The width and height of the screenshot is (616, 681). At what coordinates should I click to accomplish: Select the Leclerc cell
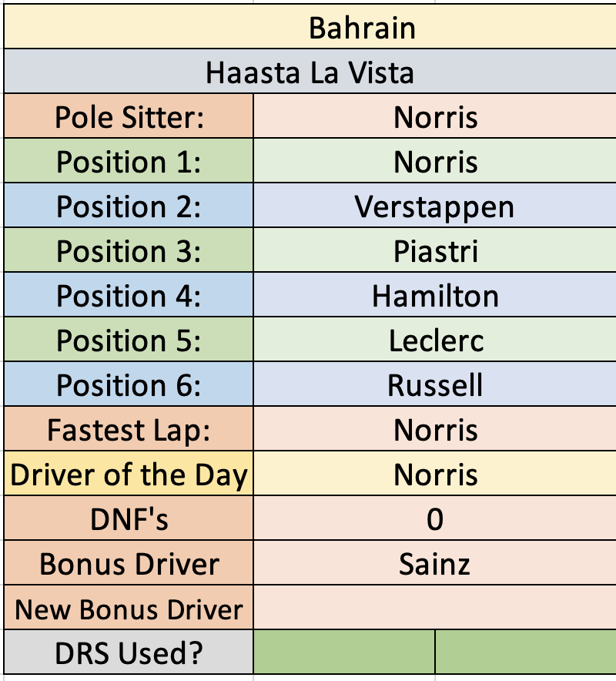pos(435,340)
